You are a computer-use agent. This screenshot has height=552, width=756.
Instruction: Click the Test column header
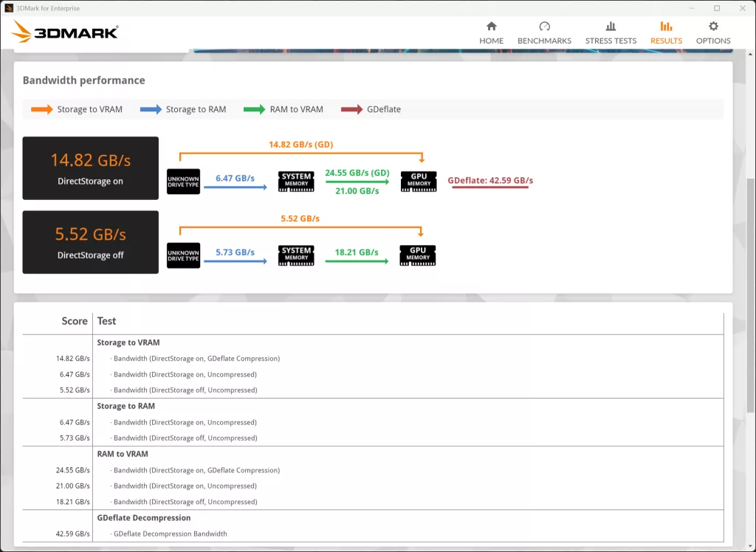pyautogui.click(x=106, y=321)
